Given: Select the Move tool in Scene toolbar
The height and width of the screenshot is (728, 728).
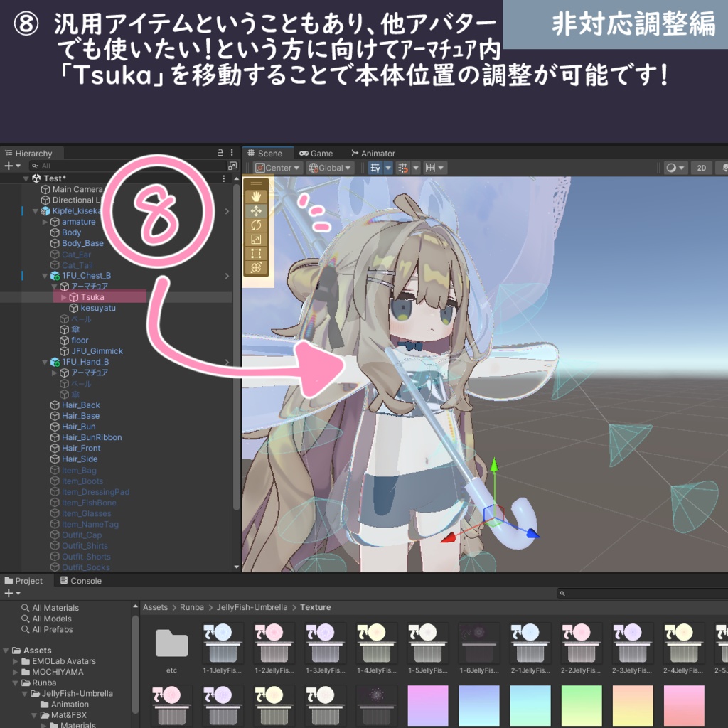Looking at the screenshot, I should [x=256, y=210].
